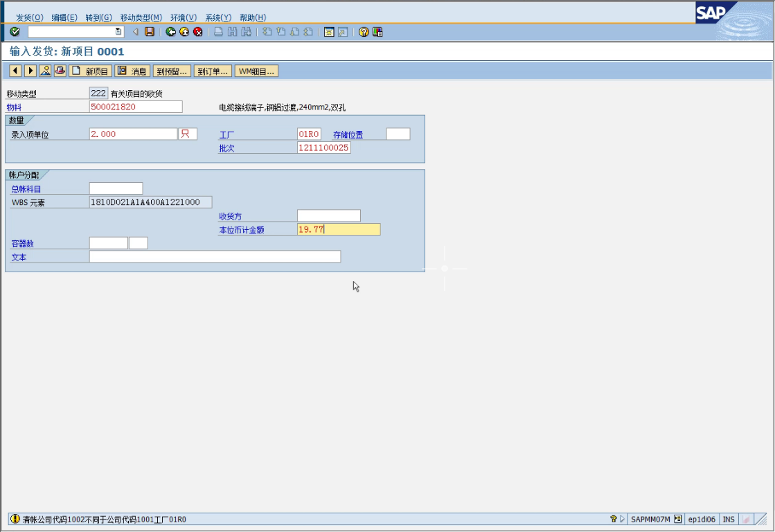Click the 到订单... button
Image resolution: width=775 pixels, height=532 pixels.
212,71
